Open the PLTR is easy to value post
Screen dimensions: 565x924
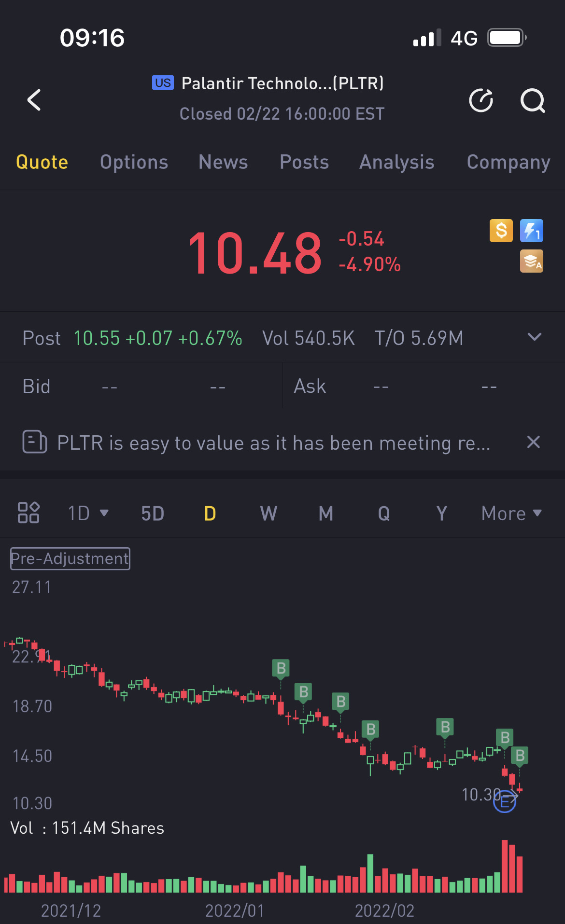coord(273,443)
